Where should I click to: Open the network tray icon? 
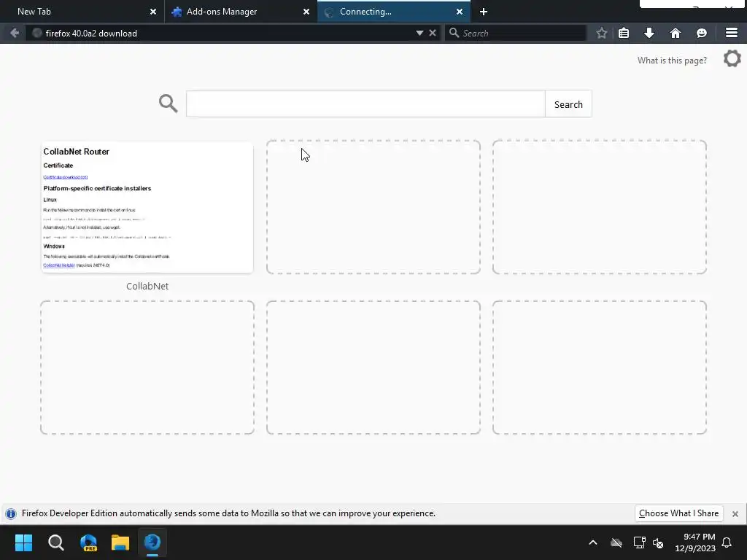tap(639, 542)
